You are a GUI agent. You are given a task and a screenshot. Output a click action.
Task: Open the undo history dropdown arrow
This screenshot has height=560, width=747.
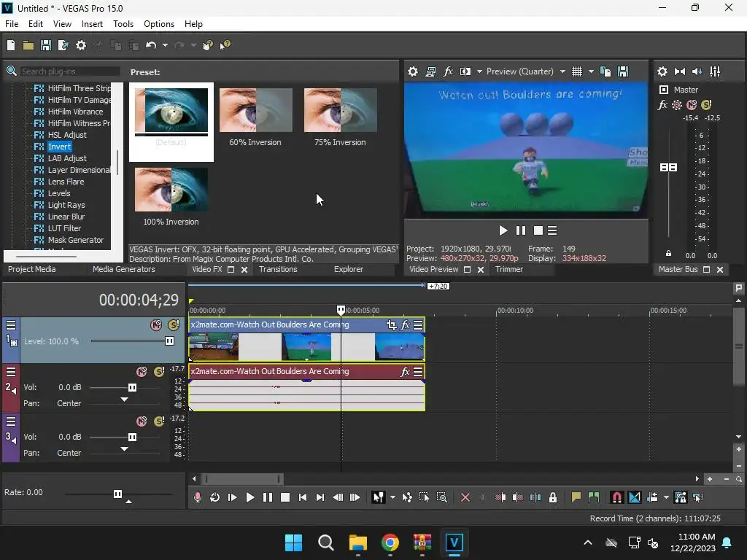tap(165, 45)
